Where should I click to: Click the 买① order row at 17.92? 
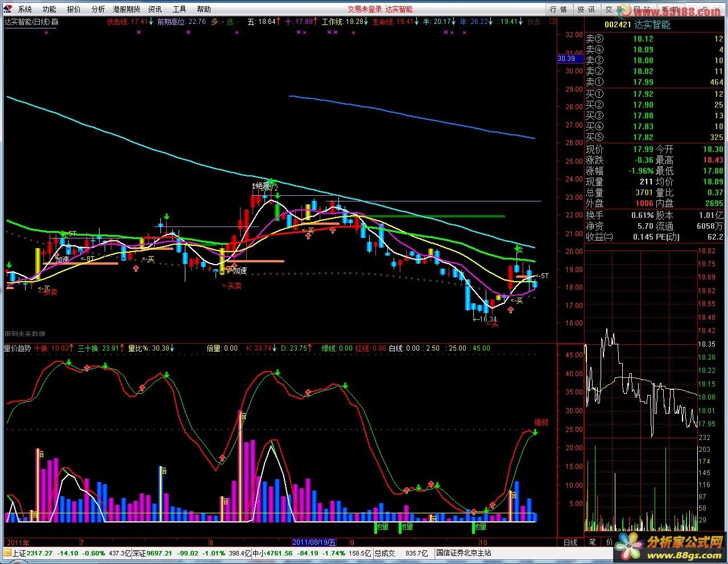point(655,94)
